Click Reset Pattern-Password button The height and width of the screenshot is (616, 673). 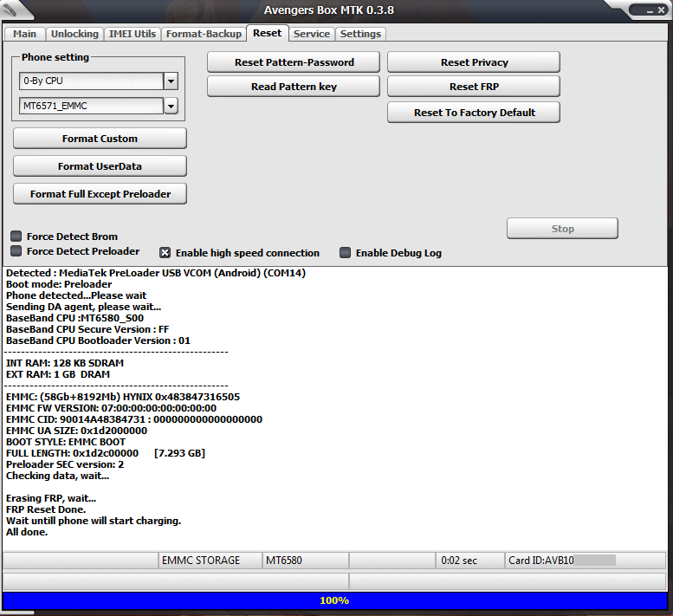(294, 62)
